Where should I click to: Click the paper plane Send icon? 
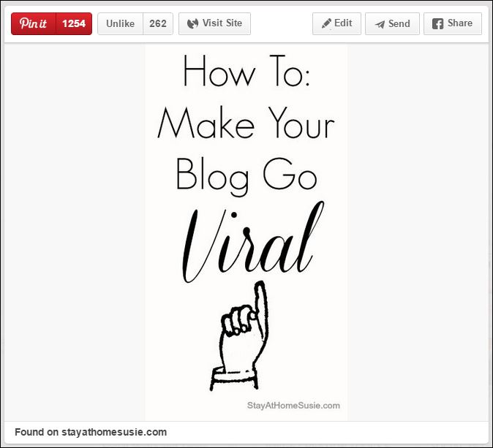tap(380, 24)
